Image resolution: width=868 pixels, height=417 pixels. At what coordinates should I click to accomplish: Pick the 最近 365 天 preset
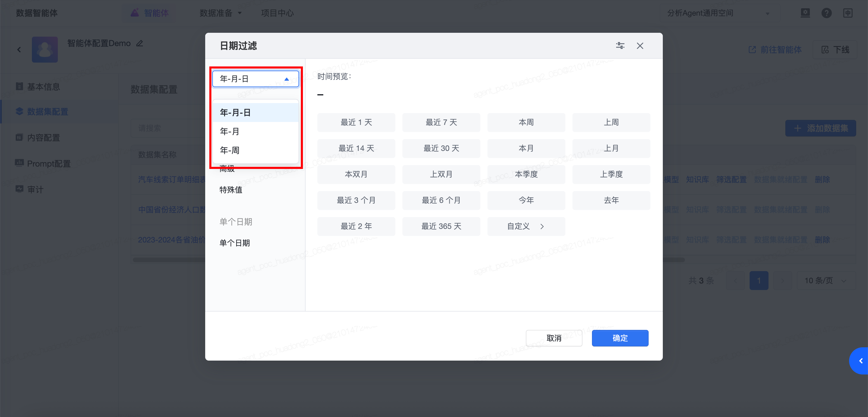click(x=441, y=226)
